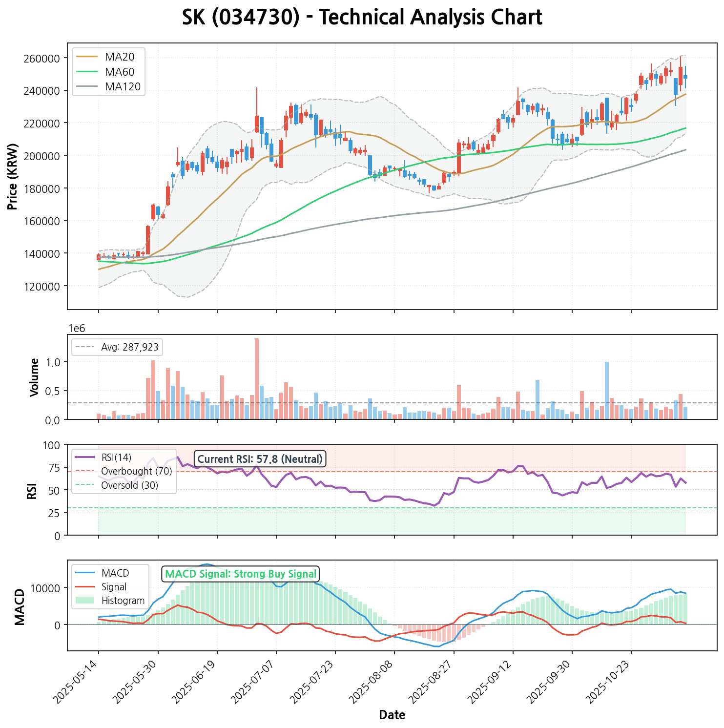Click the 260000 price axis tick
The height and width of the screenshot is (728, 724).
[x=45, y=58]
